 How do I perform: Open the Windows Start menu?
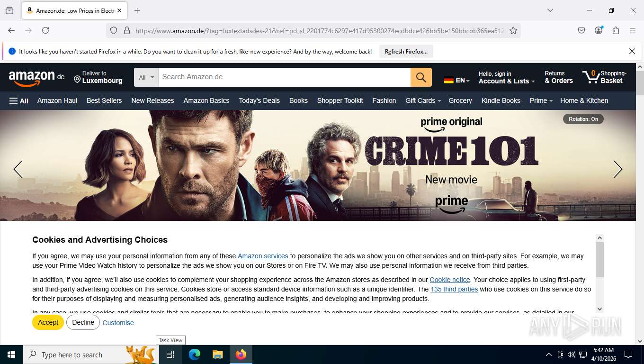11,355
